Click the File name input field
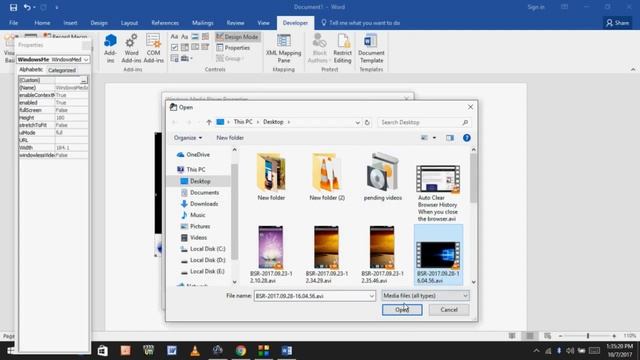 (x=311, y=296)
